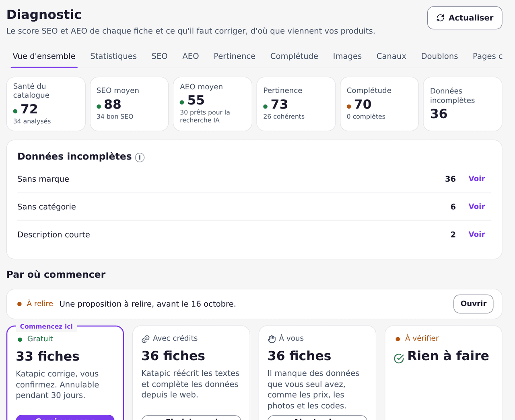Image resolution: width=515 pixels, height=420 pixels.
Task: Click the Actualiser button to refresh
Action: (465, 18)
